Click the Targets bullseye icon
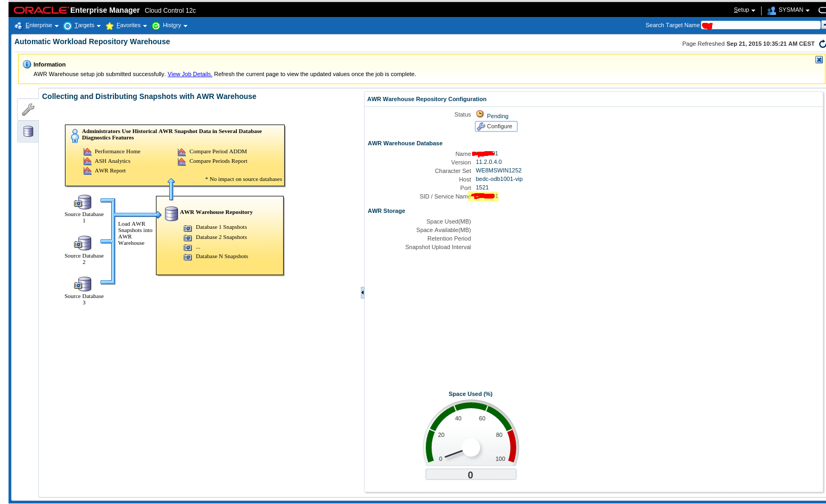 [x=68, y=26]
